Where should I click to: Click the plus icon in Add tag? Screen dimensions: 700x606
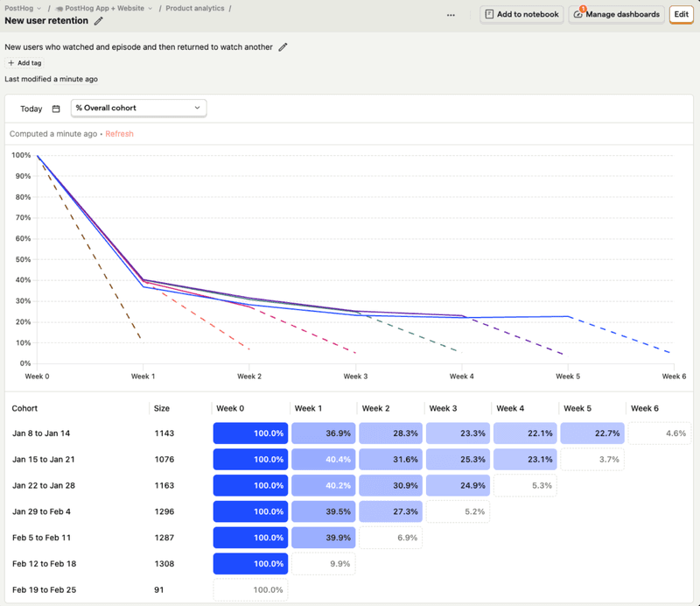(11, 63)
